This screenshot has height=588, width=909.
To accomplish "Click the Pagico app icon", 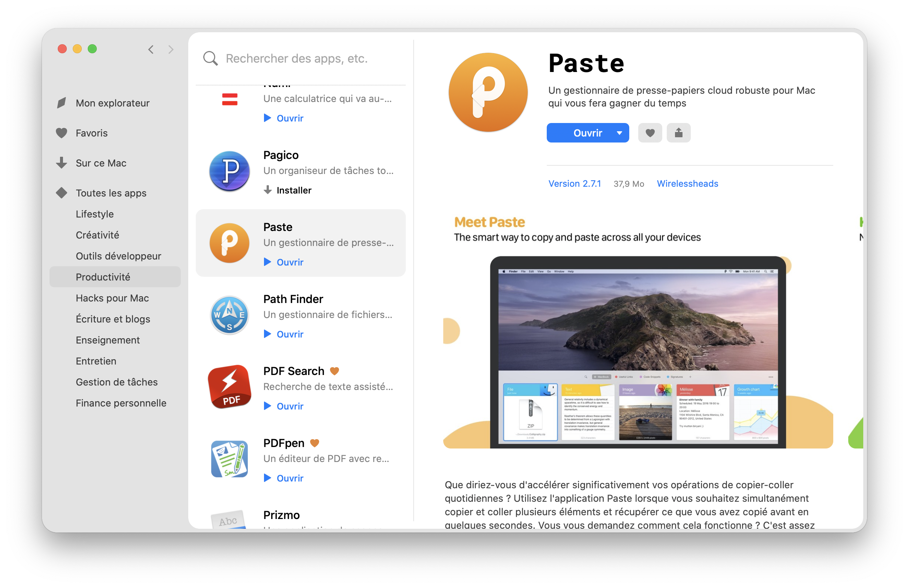I will point(229,171).
